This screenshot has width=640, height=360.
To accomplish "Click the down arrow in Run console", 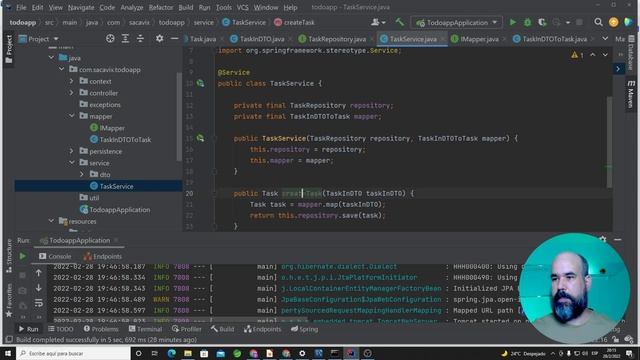I will pos(38,288).
